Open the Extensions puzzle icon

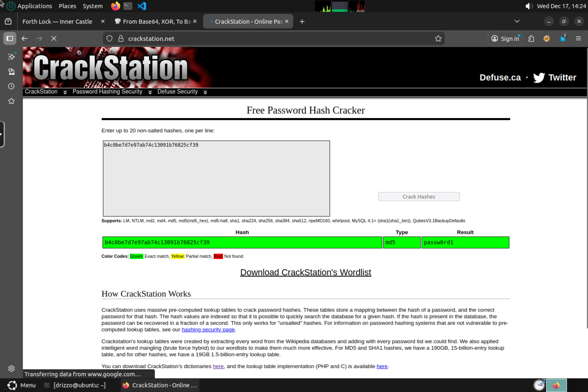point(531,38)
